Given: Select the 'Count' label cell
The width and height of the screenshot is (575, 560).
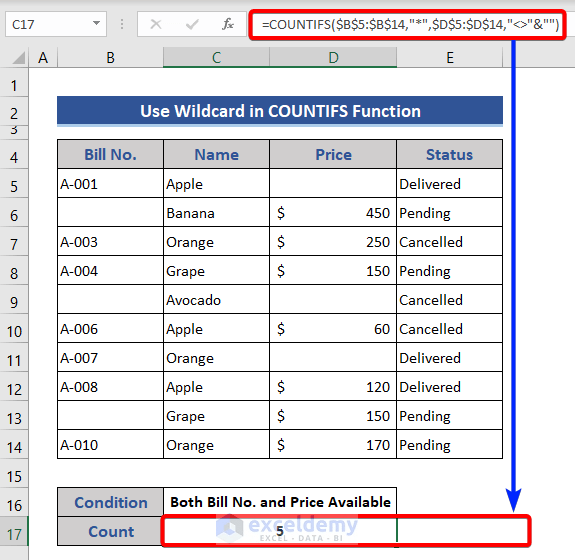Looking at the screenshot, I should (110, 531).
